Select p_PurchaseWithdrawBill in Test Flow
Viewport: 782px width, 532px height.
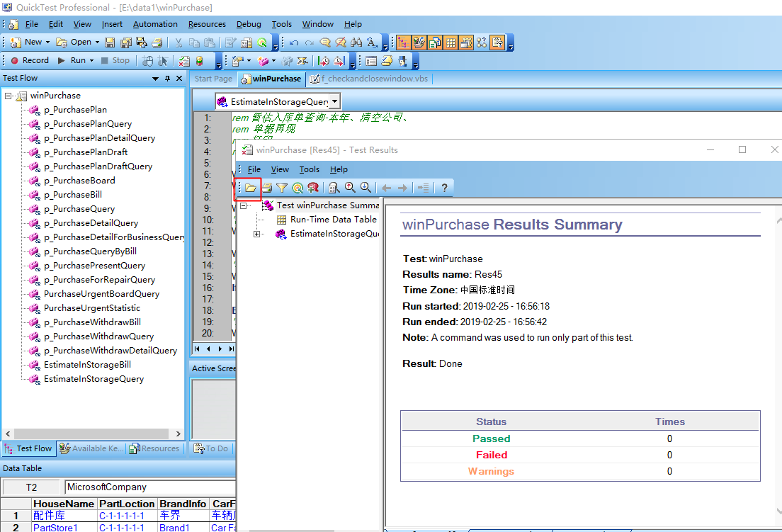pyautogui.click(x=92, y=322)
